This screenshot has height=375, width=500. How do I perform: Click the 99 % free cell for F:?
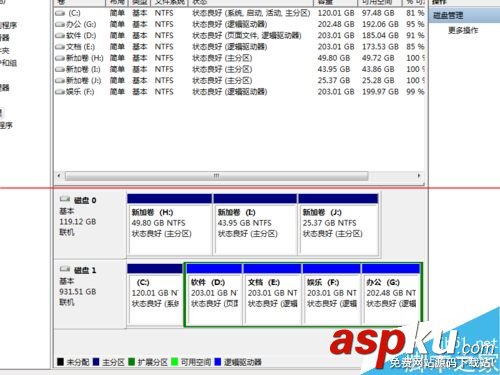click(x=415, y=92)
